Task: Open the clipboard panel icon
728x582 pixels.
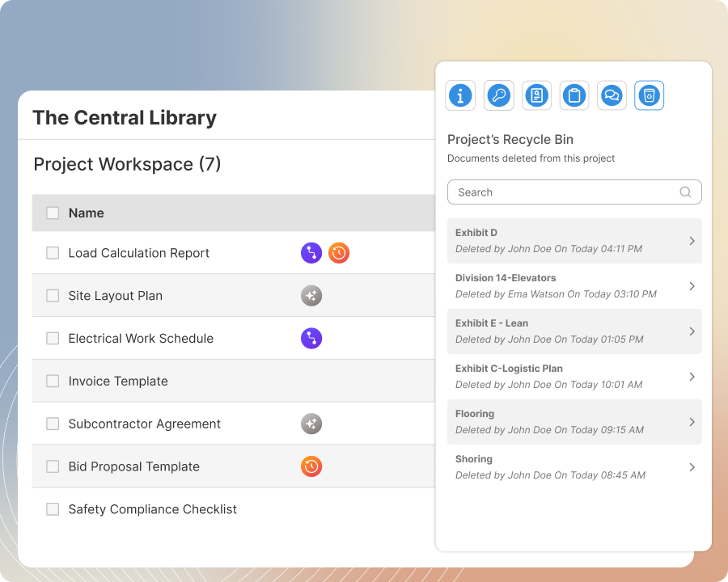Action: [574, 95]
